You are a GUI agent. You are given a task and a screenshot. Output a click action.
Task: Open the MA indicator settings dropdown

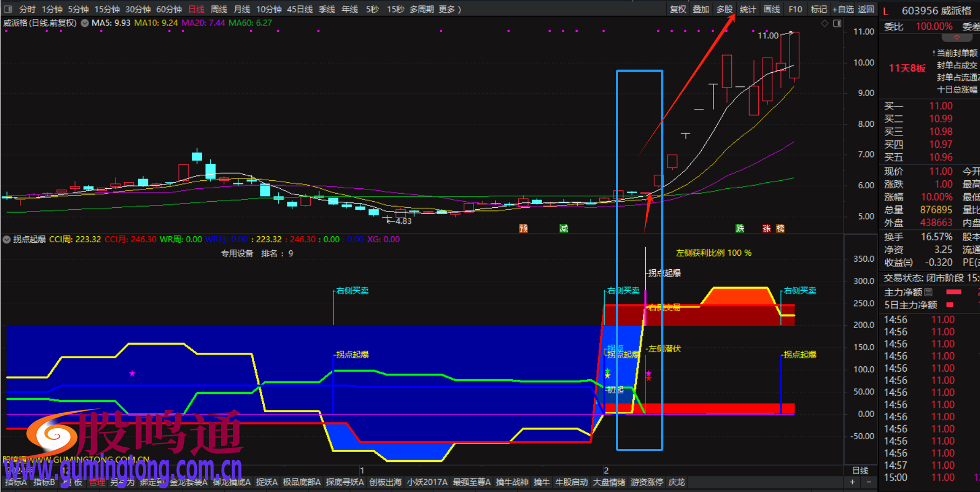pyautogui.click(x=85, y=23)
